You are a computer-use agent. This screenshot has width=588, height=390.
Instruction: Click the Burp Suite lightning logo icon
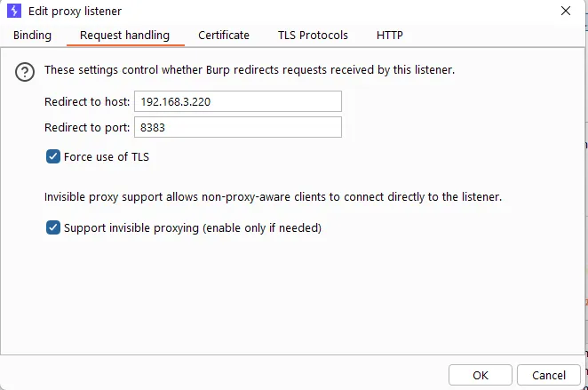coord(13,12)
